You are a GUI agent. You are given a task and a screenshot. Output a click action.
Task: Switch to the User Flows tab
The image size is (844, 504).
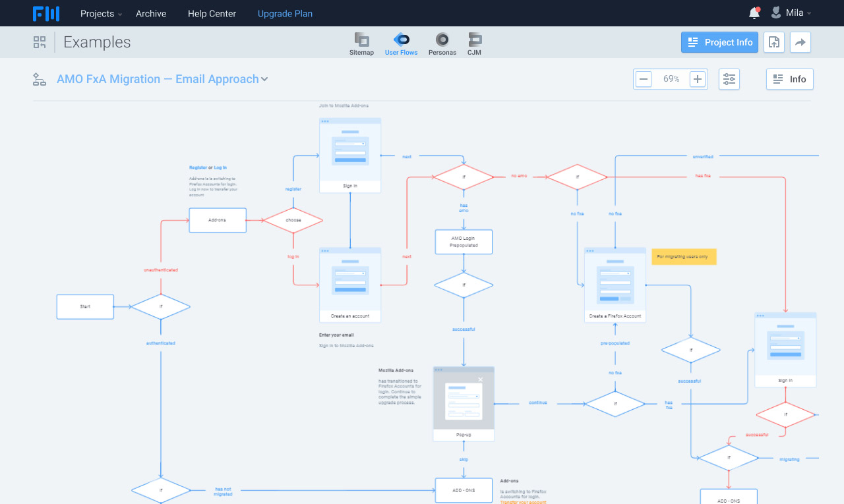[x=401, y=44]
